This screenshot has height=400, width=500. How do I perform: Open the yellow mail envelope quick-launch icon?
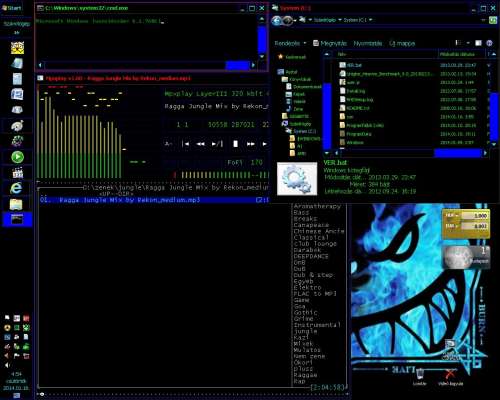[17, 48]
